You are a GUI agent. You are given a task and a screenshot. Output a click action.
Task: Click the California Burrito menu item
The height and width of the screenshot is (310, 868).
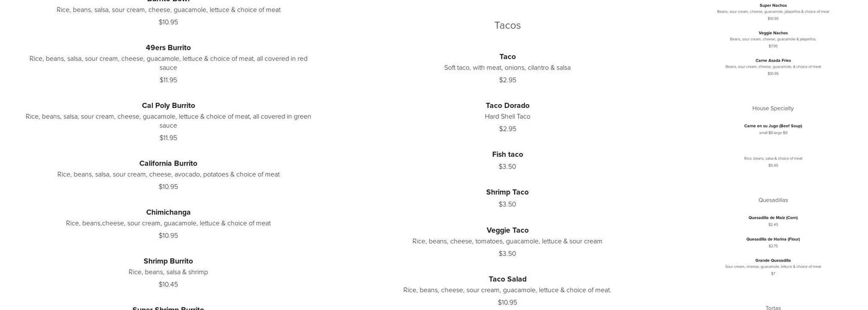(x=168, y=164)
